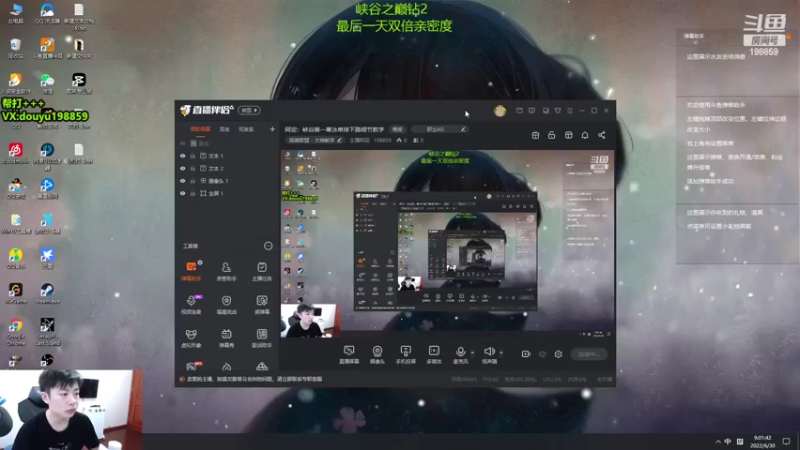The height and width of the screenshot is (450, 800).
Task: Click the notice message in the status bar
Action: pyautogui.click(x=254, y=379)
